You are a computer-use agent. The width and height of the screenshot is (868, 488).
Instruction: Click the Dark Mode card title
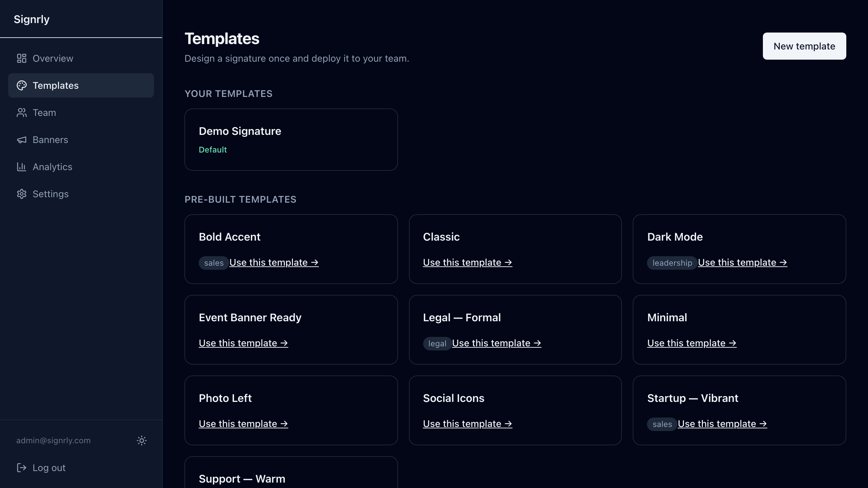click(x=675, y=237)
